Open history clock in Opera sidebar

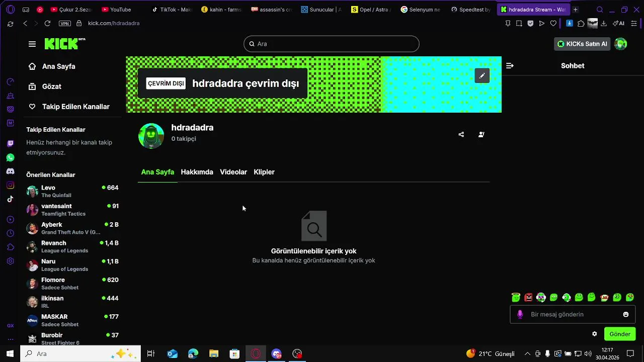pos(10,233)
